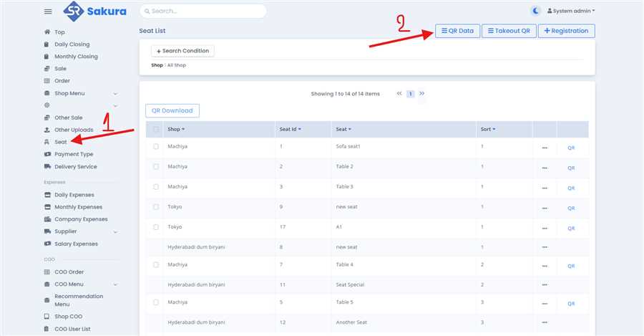644x336 pixels.
Task: Click the search input field
Action: pyautogui.click(x=203, y=11)
